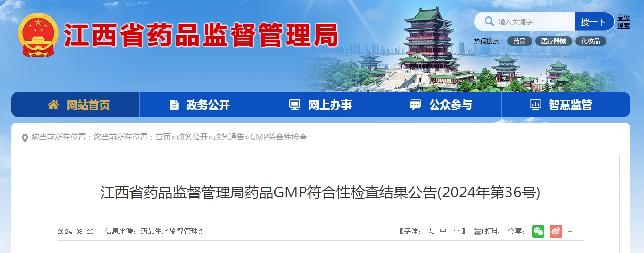Select hot search tag 药品
Viewport: 644px width, 253px height.
pos(519,41)
